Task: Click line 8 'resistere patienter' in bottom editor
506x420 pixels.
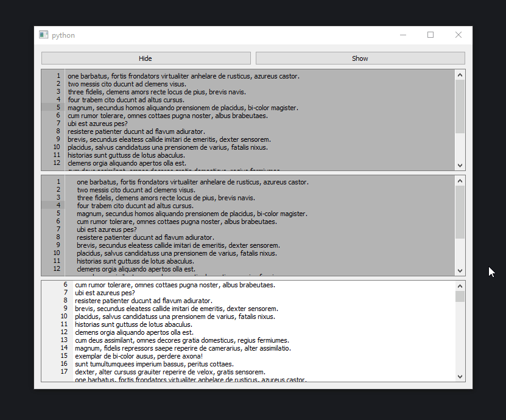Action: tap(144, 301)
